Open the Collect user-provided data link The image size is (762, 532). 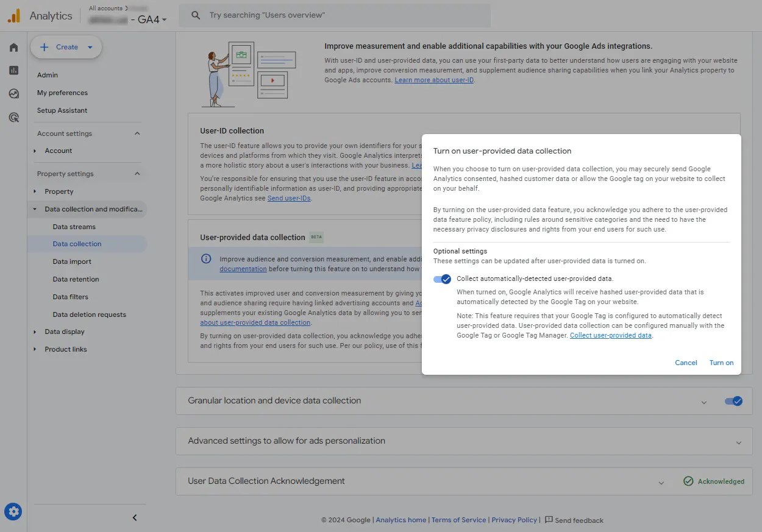point(611,336)
